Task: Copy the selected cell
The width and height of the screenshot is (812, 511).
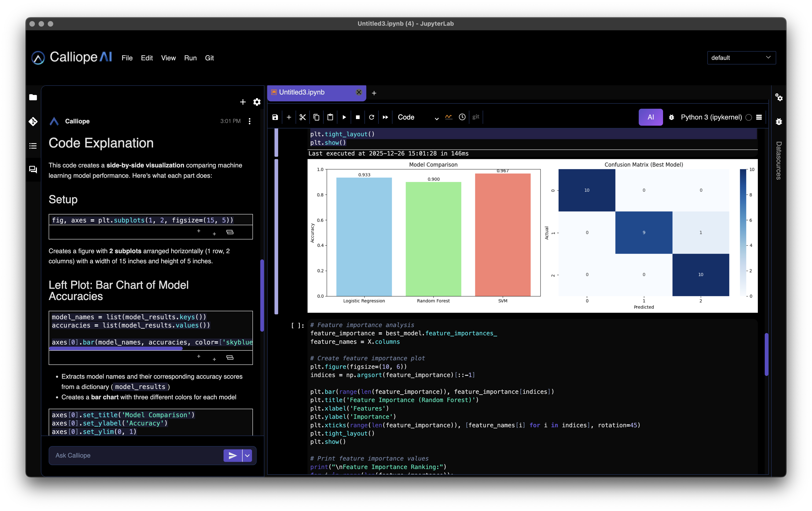Action: click(316, 117)
